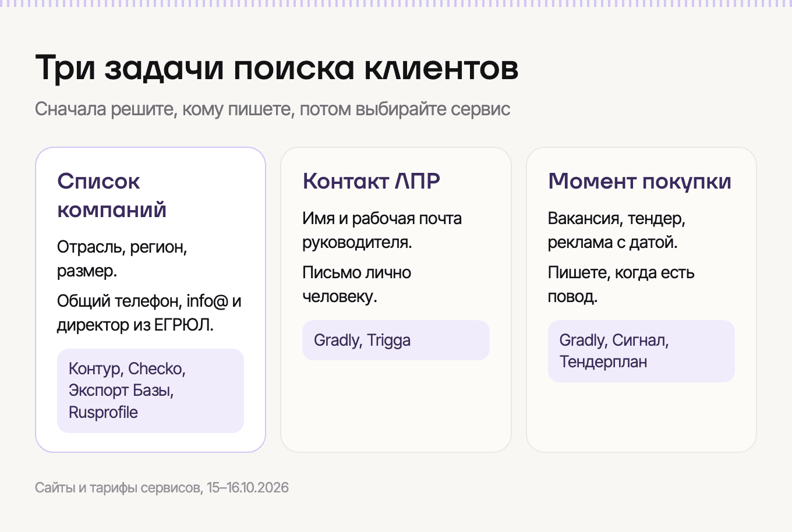
Task: Click the title "Три задачи поиска клиентов"
Action: click(277, 68)
